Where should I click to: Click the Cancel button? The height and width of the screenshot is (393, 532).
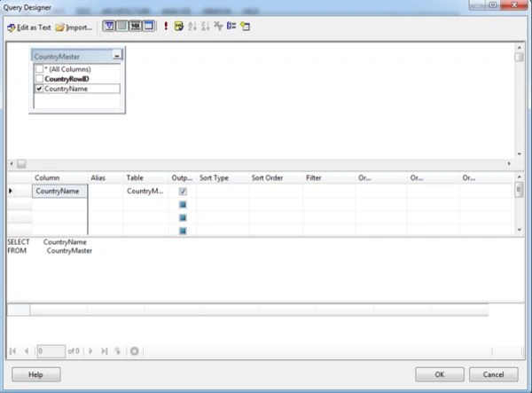[493, 374]
